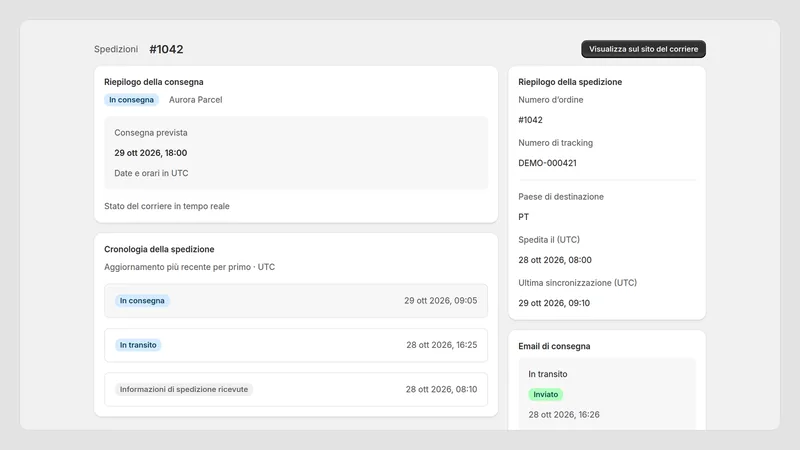Screen dimensions: 800x450
Task: Click the 'Cronologia della spedizione' heading
Action: coord(159,249)
